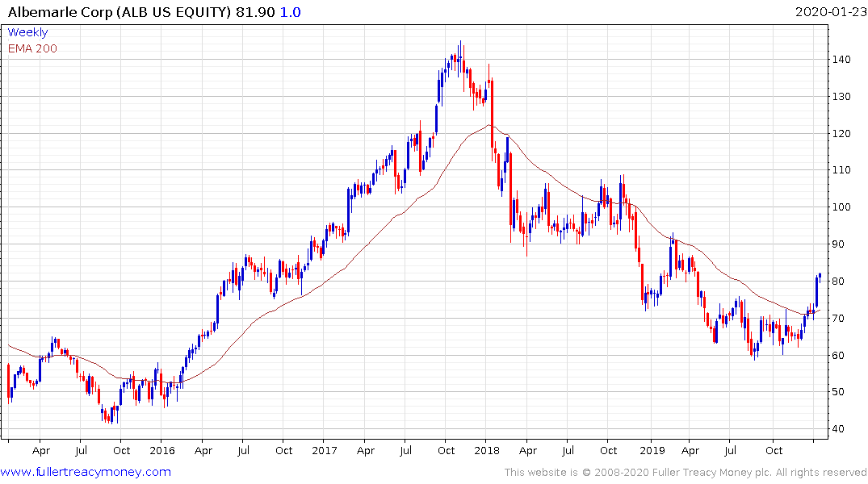The height and width of the screenshot is (484, 868).
Task: Click the 2018 time axis label
Action: [x=487, y=450]
